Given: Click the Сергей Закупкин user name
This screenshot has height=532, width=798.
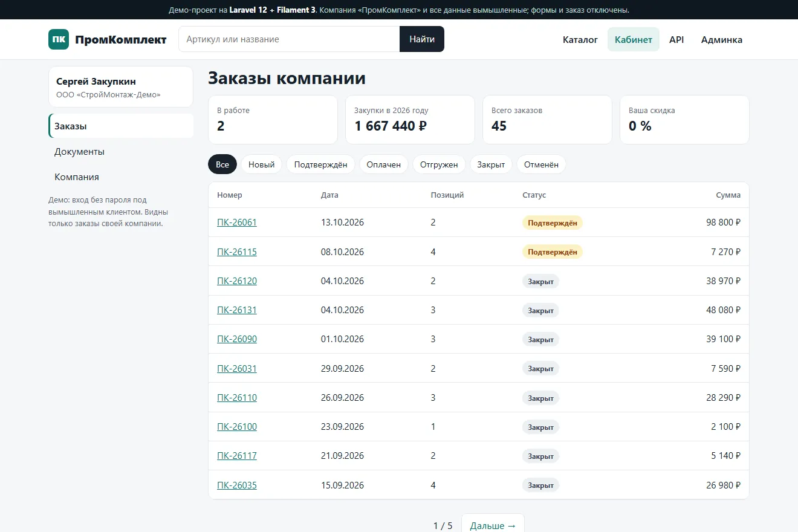Looking at the screenshot, I should [x=96, y=82].
